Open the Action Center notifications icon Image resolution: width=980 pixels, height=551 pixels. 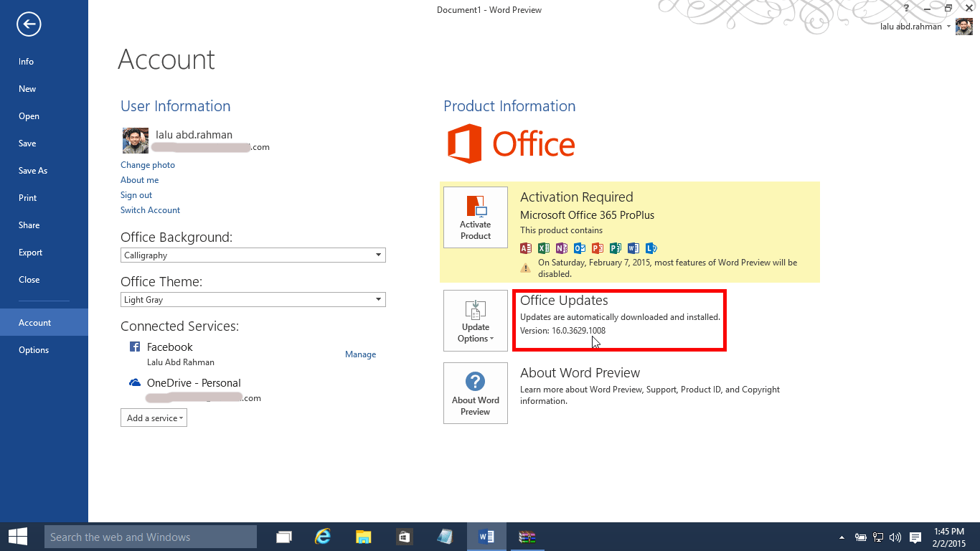[x=915, y=537]
